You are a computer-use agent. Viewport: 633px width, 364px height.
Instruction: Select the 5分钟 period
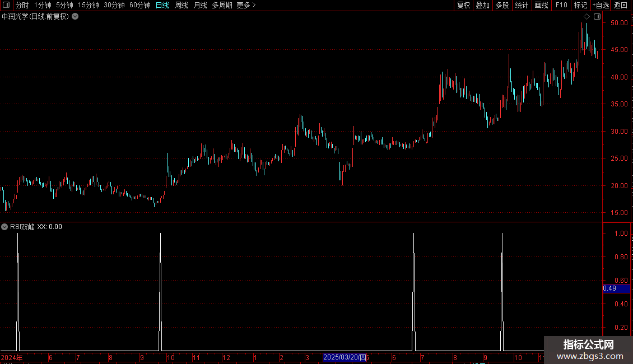(64, 5)
